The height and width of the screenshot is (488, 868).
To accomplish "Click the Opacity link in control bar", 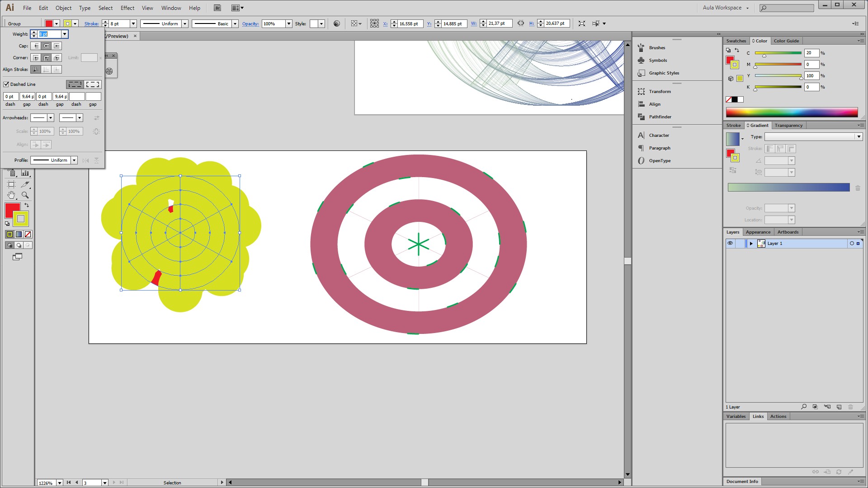I will tap(250, 23).
